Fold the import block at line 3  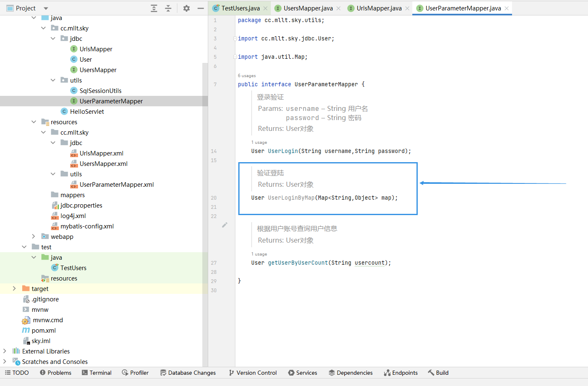coord(235,38)
